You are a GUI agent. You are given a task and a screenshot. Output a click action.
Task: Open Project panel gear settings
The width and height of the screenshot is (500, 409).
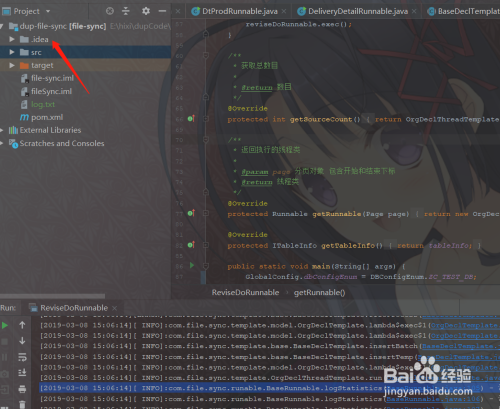[x=146, y=11]
